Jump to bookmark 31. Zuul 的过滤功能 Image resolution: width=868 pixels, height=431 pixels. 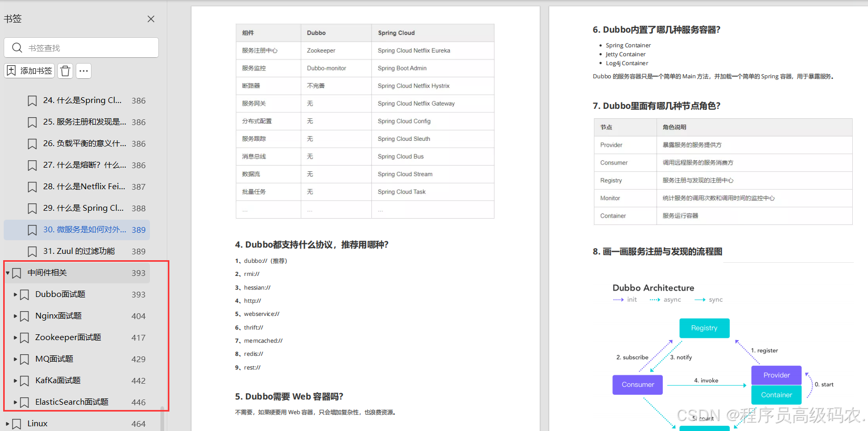coord(79,251)
